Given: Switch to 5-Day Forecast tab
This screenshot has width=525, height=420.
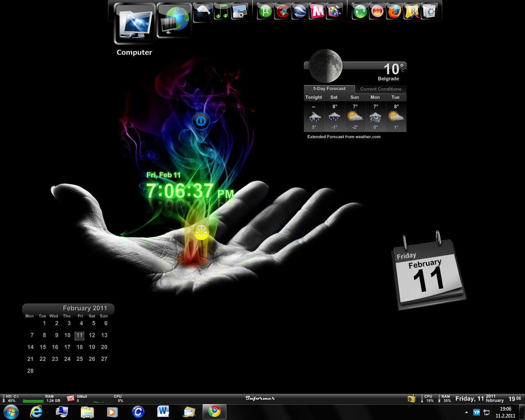Looking at the screenshot, I should [x=329, y=89].
